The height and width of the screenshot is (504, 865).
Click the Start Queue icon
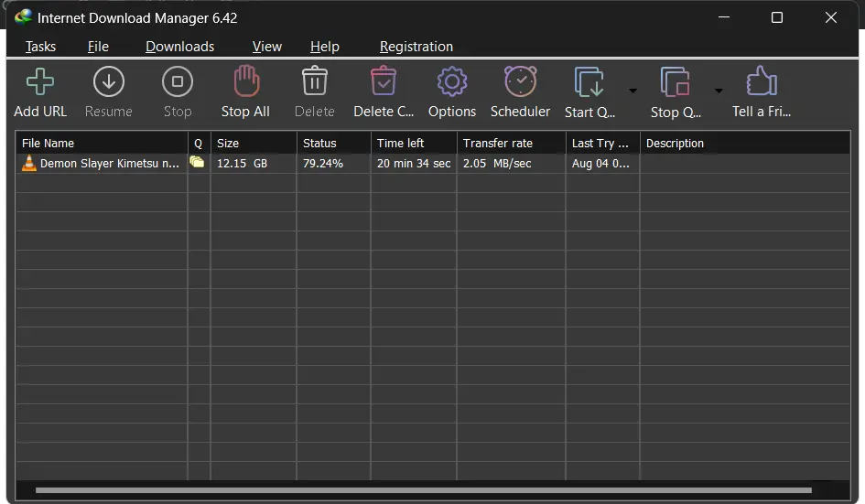point(589,82)
